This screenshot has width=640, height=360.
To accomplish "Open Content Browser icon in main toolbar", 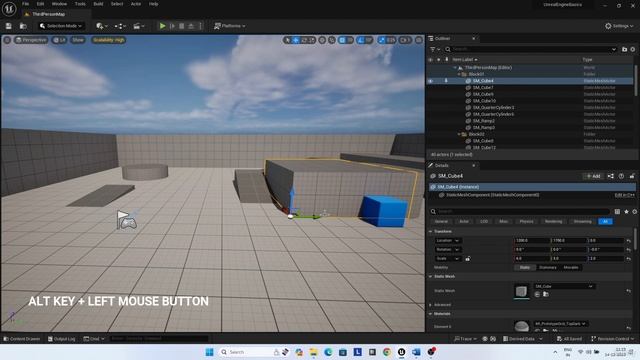I will pos(23,26).
